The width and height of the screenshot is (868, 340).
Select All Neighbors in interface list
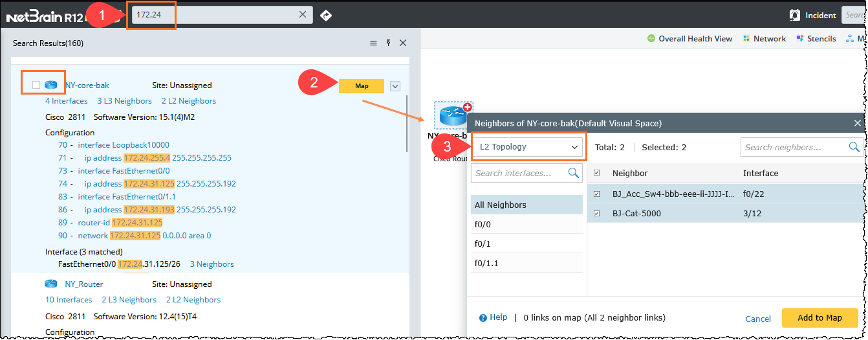click(526, 205)
